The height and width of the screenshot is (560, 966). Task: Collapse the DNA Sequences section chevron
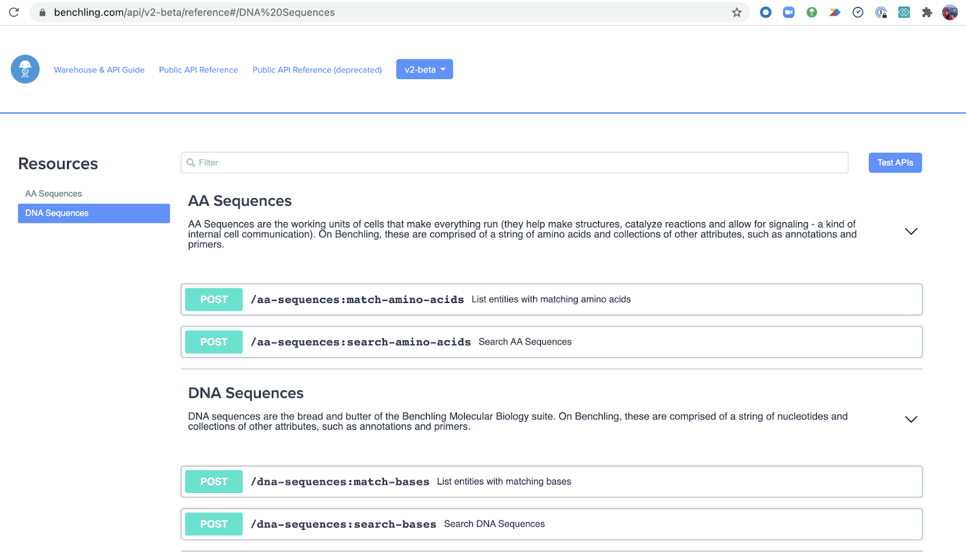click(x=911, y=419)
